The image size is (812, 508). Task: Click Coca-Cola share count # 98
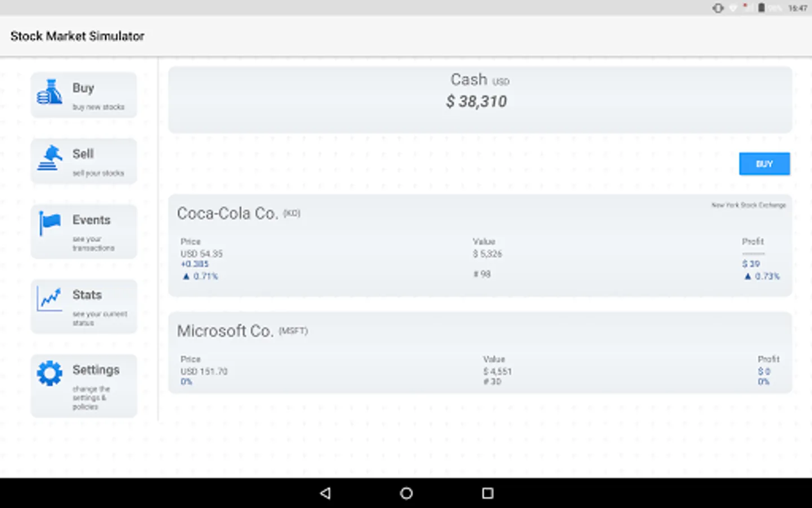pyautogui.click(x=482, y=274)
